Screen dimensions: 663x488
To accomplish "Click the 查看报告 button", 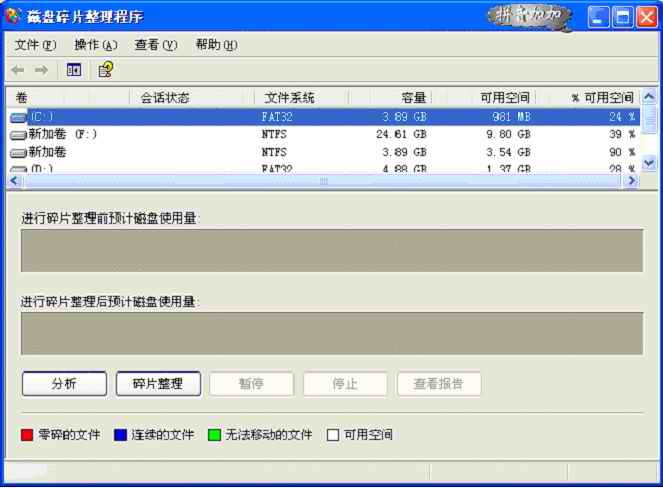I will click(439, 384).
